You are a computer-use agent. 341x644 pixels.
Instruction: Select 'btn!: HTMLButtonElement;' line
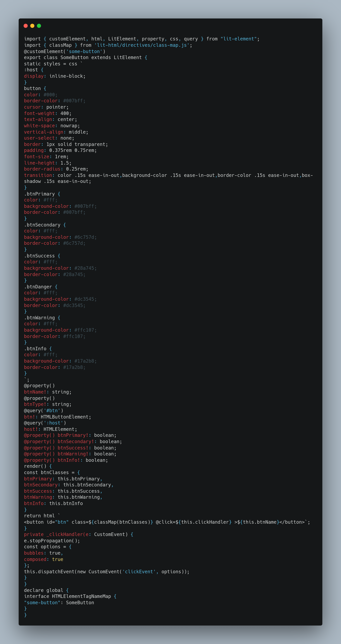58,417
